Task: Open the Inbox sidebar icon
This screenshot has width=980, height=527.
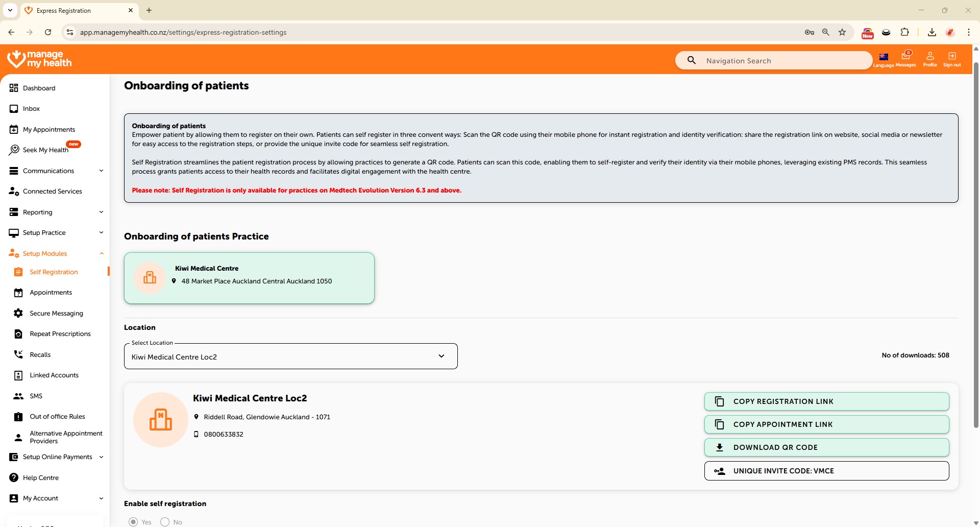Action: point(14,109)
